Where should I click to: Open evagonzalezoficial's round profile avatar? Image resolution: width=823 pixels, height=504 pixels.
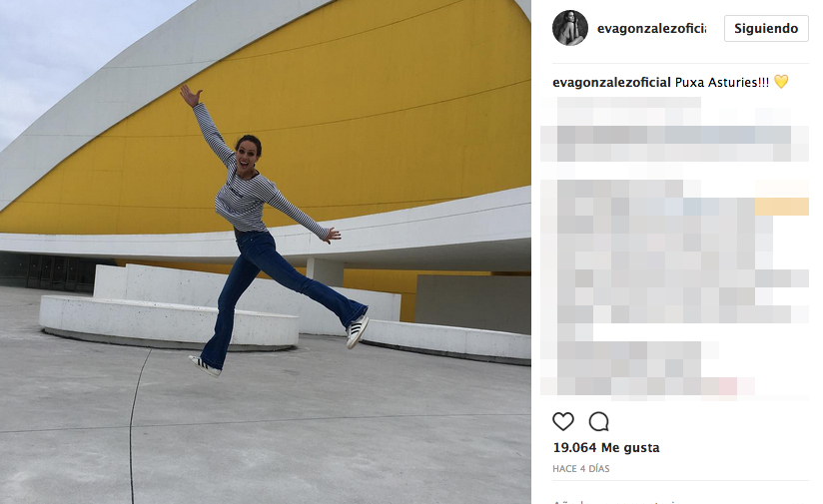coord(570,28)
